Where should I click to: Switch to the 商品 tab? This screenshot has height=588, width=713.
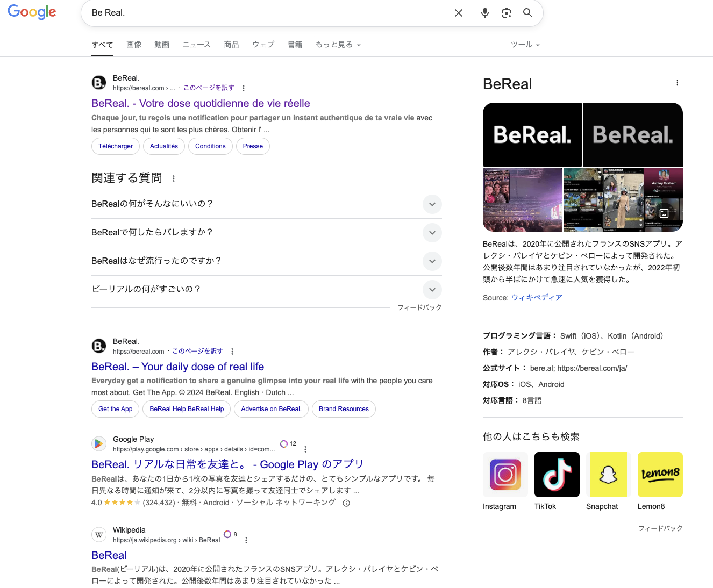232,45
